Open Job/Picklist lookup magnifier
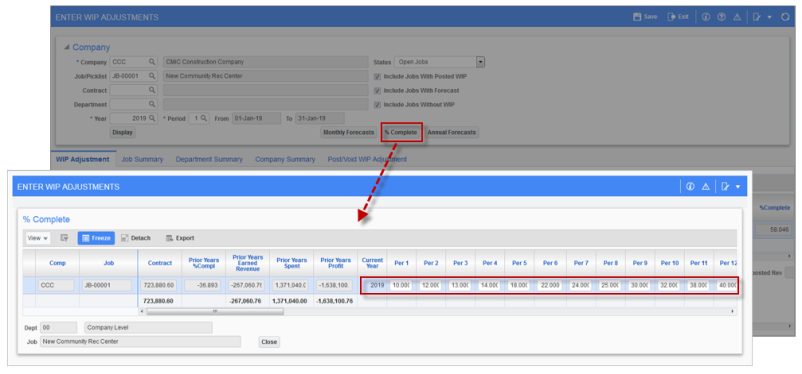 [152, 76]
